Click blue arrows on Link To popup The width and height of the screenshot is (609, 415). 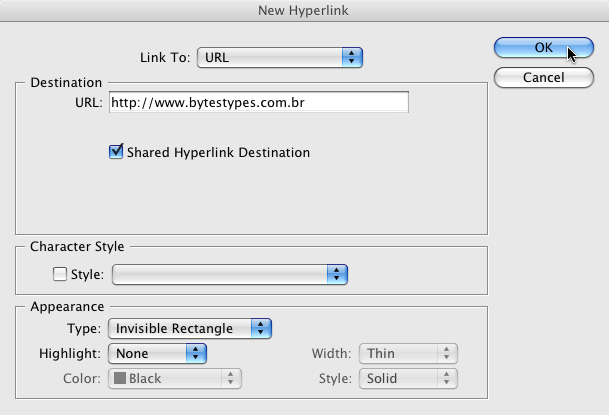(352, 57)
